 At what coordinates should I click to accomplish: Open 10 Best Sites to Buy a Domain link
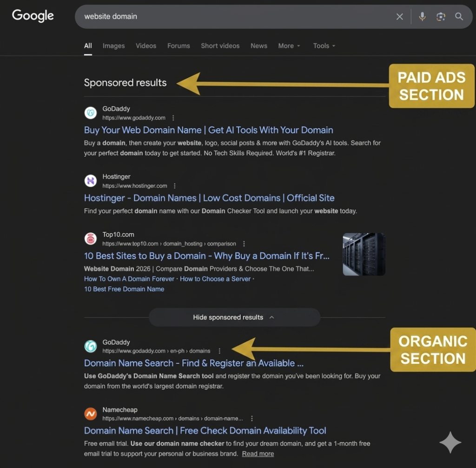tap(207, 256)
